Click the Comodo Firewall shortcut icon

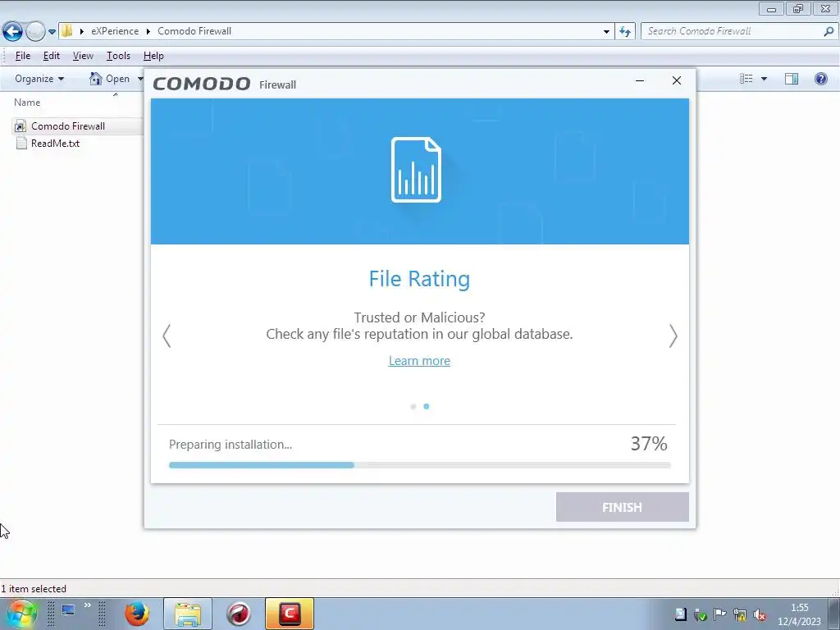21,126
